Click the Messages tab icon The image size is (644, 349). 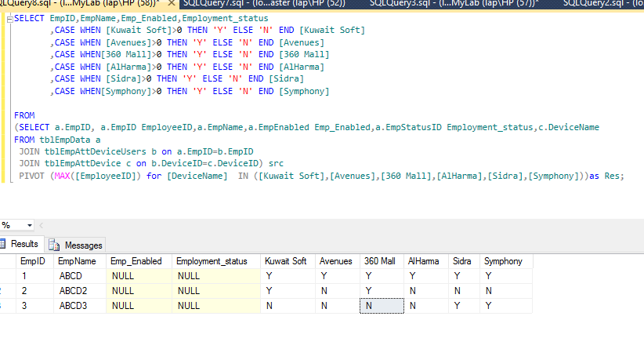click(x=54, y=245)
